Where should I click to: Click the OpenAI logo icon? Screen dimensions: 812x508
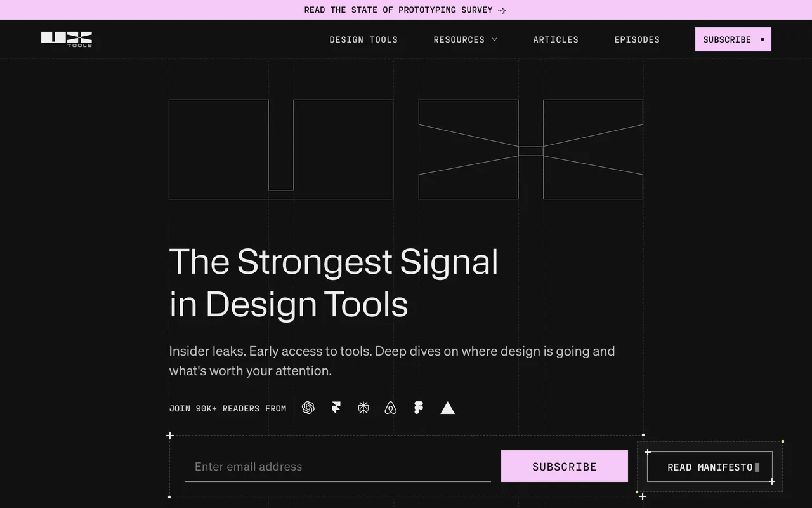pos(308,408)
